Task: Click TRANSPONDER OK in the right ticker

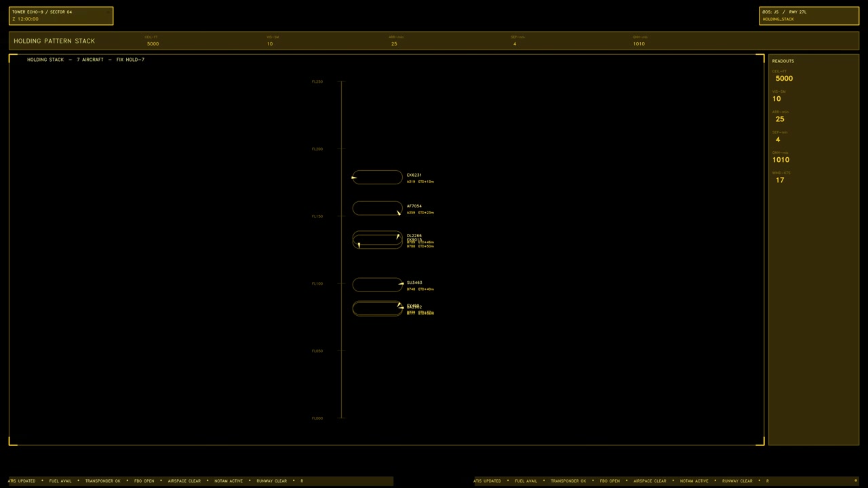Action: click(x=568, y=481)
